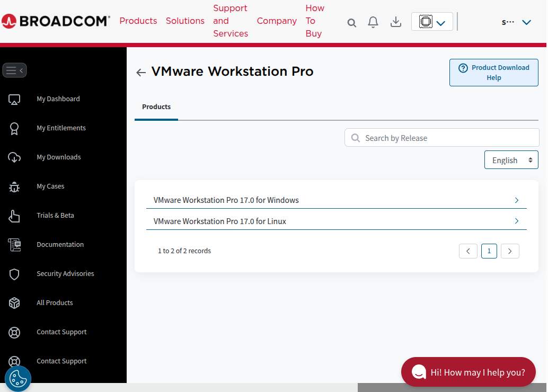The width and height of the screenshot is (548, 392).
Task: Click the Documentation pages icon
Action: (x=14, y=245)
